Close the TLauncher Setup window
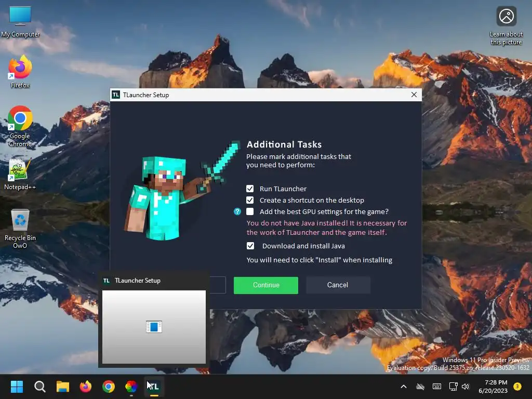The height and width of the screenshot is (399, 532). (x=414, y=95)
